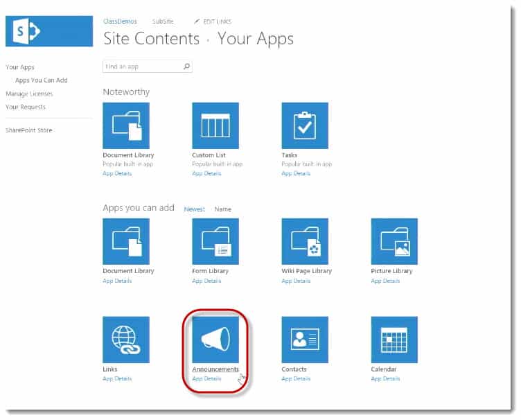Sort apps by Name
Screen dimensions: 521x420
tap(222, 209)
